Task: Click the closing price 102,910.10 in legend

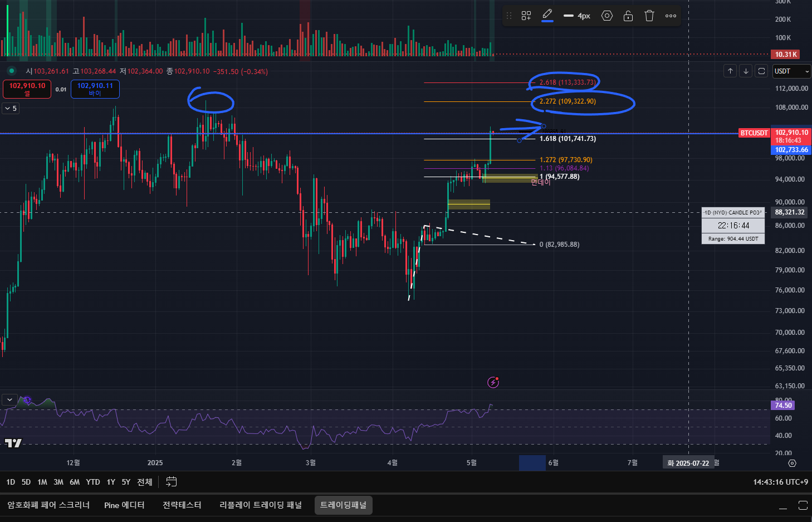Action: 192,71
